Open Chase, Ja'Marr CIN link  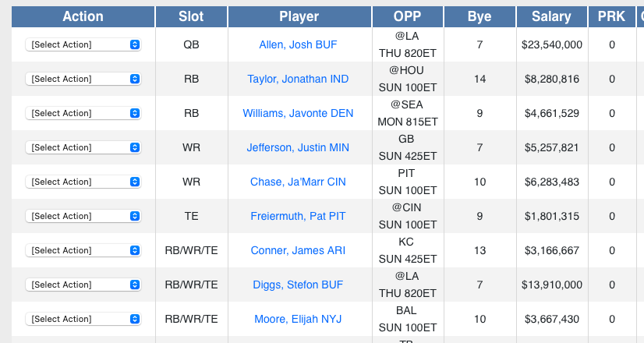[x=298, y=182]
